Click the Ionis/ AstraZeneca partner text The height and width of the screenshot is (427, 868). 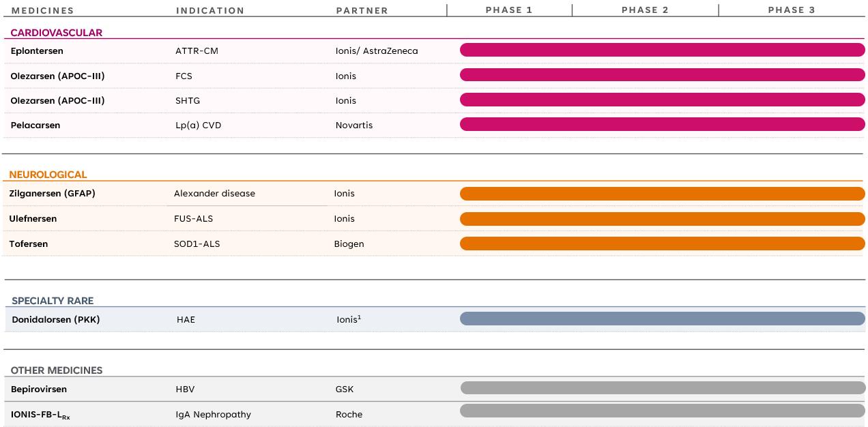[377, 51]
